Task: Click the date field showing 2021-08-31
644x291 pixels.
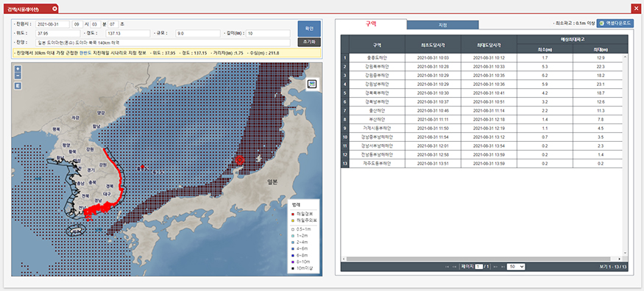Action: (52, 24)
